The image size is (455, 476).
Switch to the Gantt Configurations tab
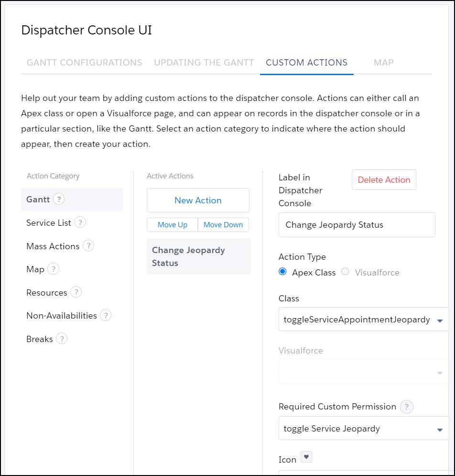tap(84, 63)
